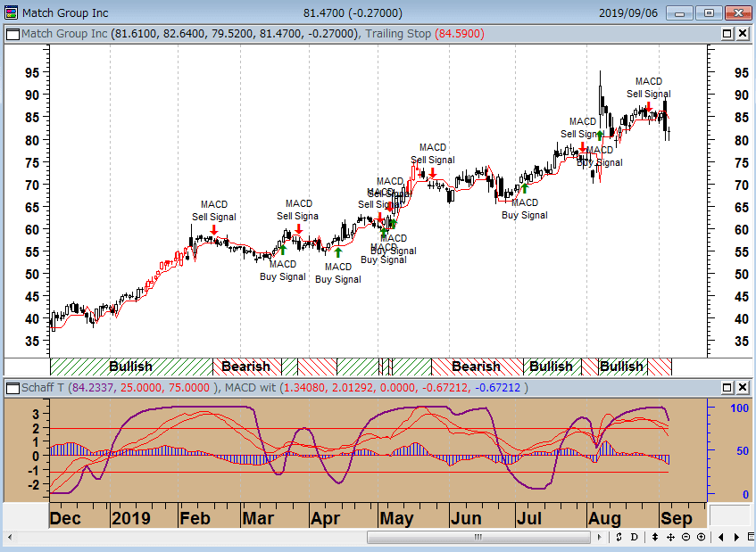
Task: Click the '-2' label on the MACD left axis
Action: (x=33, y=484)
